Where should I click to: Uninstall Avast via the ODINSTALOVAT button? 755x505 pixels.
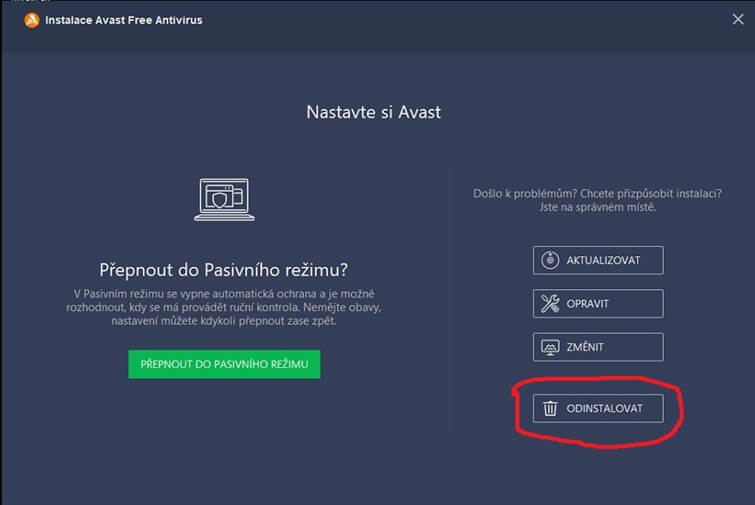[x=598, y=408]
